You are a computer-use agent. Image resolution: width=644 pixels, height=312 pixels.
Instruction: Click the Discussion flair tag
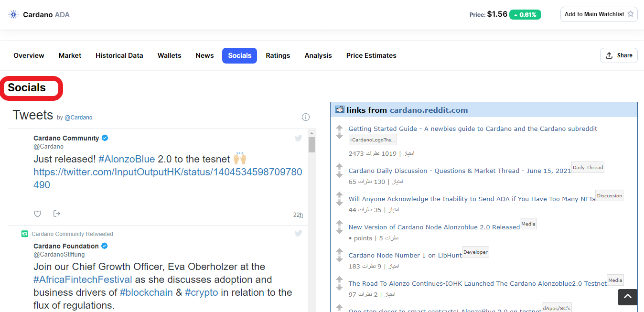click(610, 196)
